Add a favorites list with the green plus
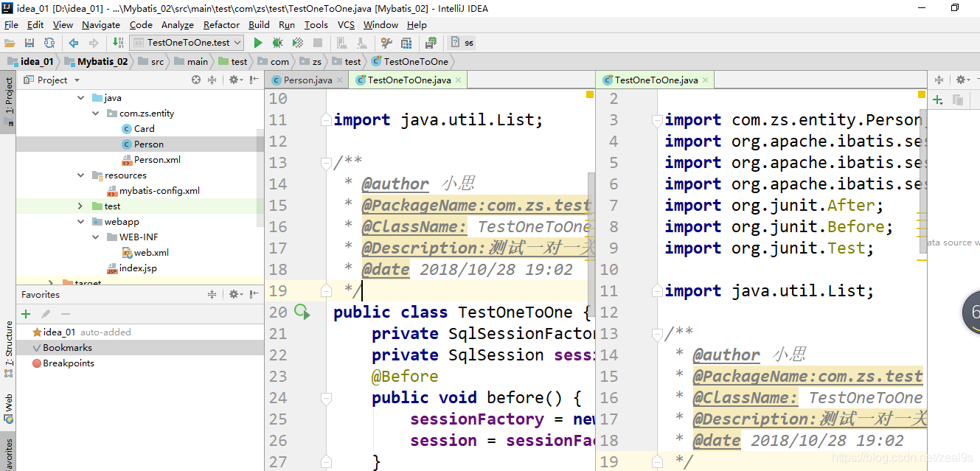Image resolution: width=980 pixels, height=471 pixels. tap(26, 314)
